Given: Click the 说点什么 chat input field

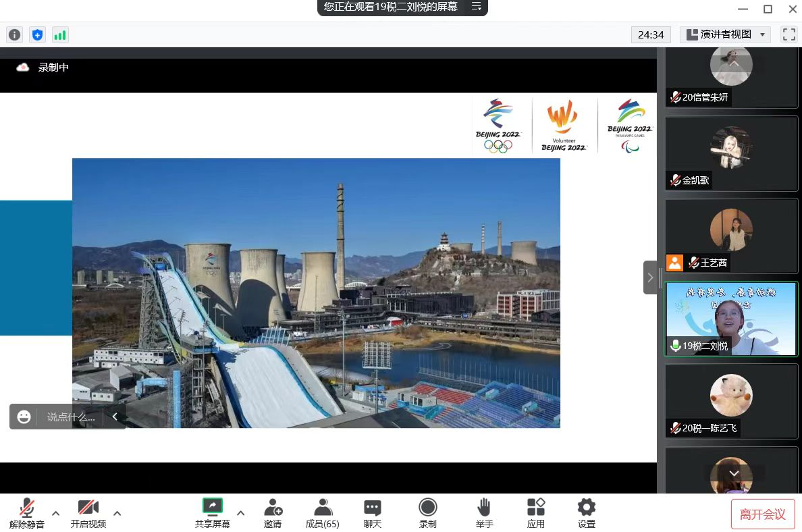Looking at the screenshot, I should pos(70,417).
